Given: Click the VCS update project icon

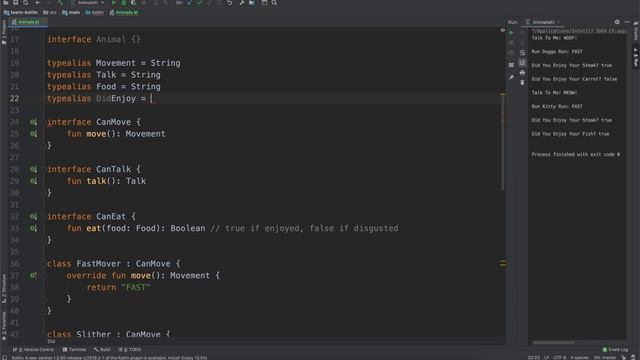Looking at the screenshot, I should [x=190, y=2].
